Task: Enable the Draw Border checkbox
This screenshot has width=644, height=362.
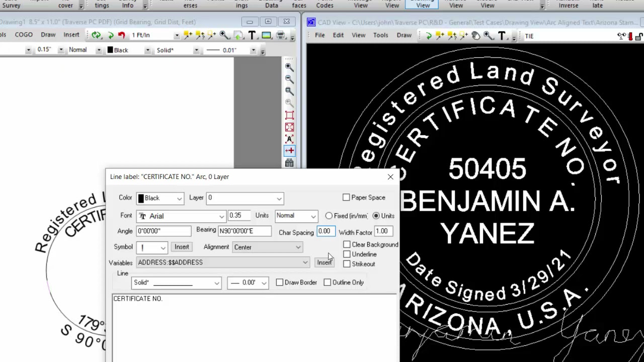Action: point(279,283)
